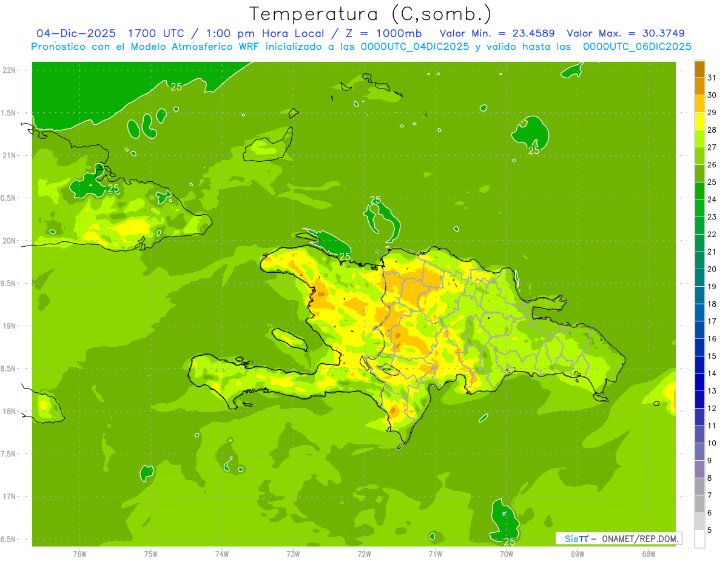Click the legend value '20'
Viewport: 728px width, 562px height.
712,269
